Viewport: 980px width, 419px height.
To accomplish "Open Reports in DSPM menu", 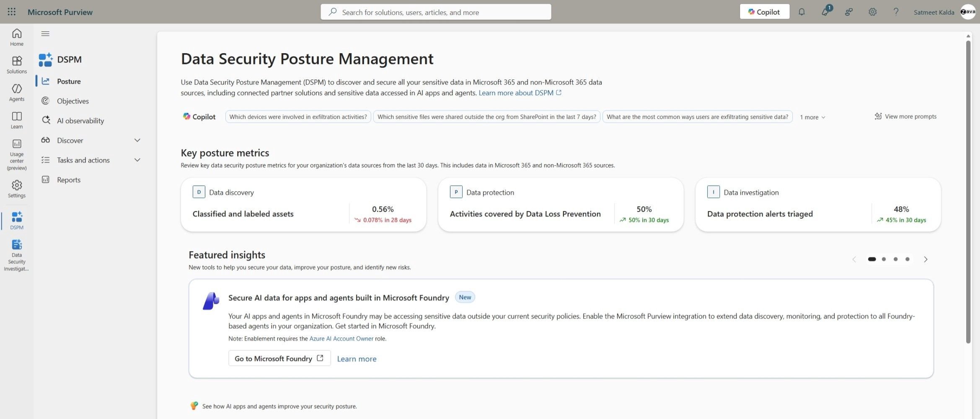I will coord(90,180).
